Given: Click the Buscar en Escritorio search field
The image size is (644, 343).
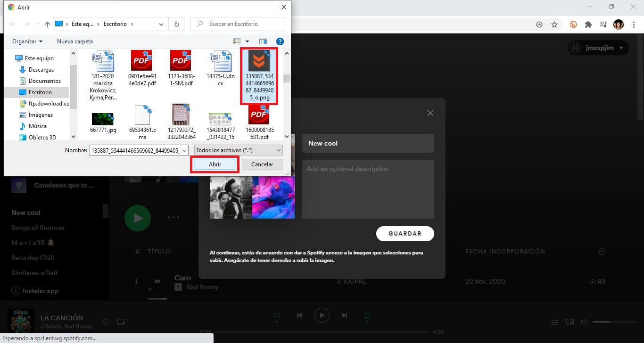Looking at the screenshot, I should 238,24.
